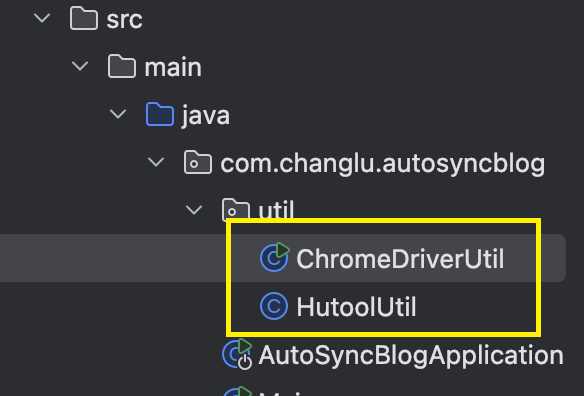Select the src folder label
Viewport: 584px width, 396px height.
click(124, 19)
